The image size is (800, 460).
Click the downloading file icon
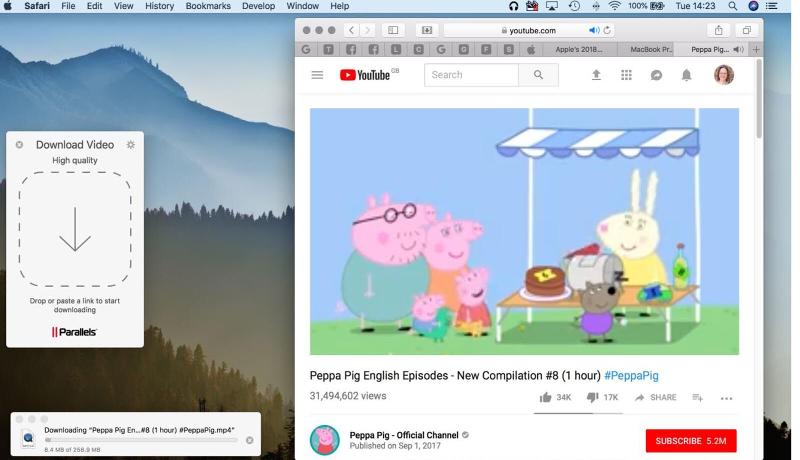[28, 439]
